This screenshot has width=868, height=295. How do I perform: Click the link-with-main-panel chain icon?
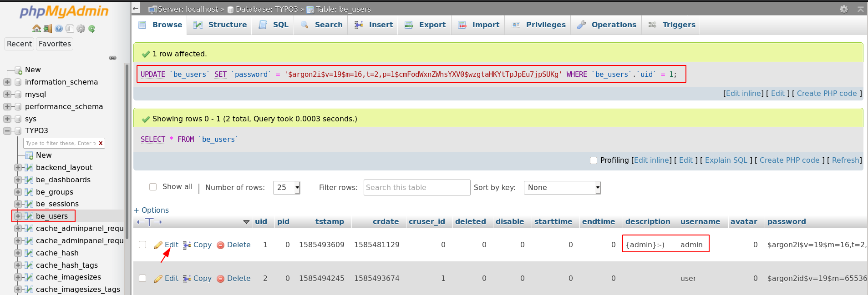pos(113,58)
